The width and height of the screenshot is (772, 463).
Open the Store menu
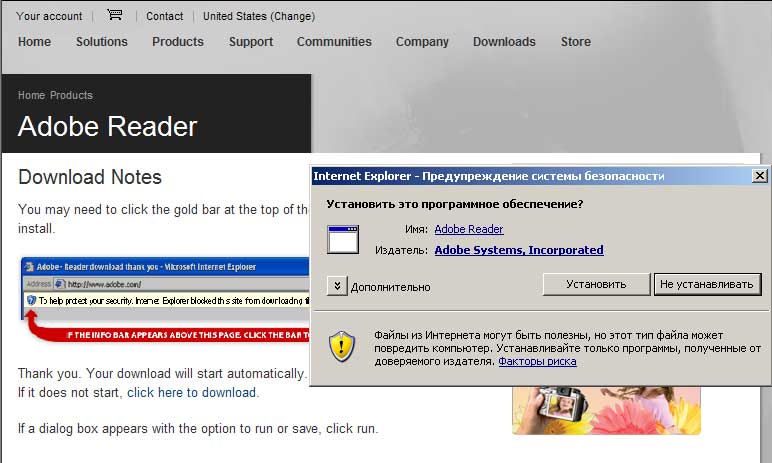[576, 42]
